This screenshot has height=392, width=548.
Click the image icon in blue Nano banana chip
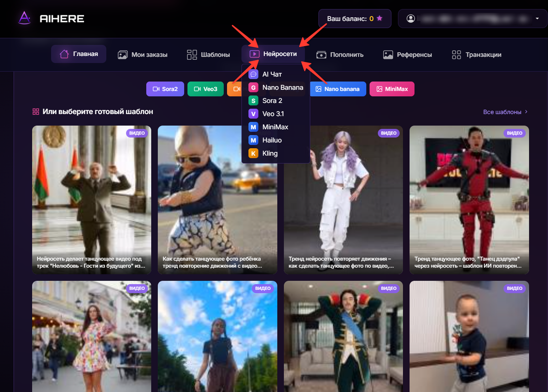pos(319,89)
